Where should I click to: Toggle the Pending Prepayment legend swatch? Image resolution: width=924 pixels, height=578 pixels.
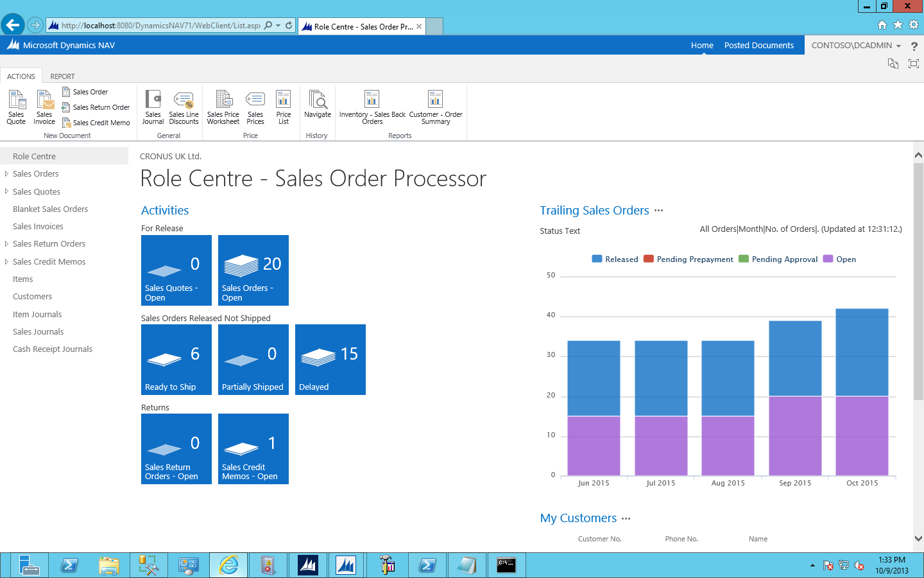[649, 259]
